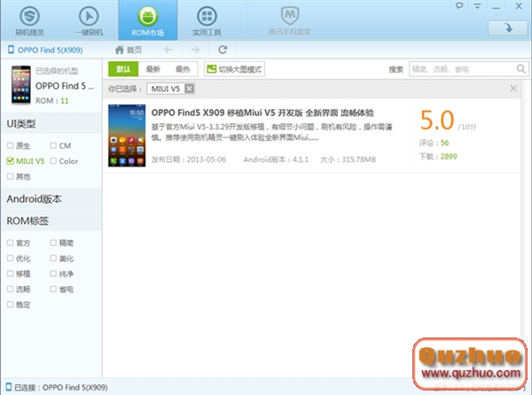Expand the Android版本 section
532x395 pixels.
[x=51, y=199]
